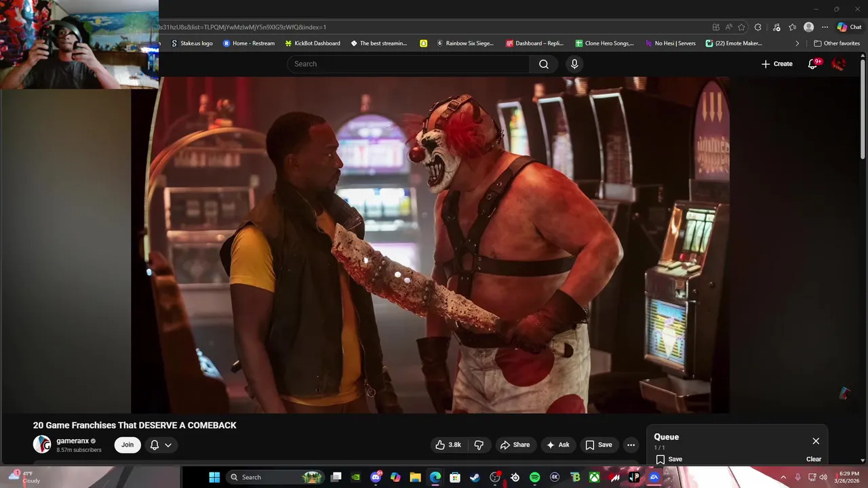
Task: Open File Explorer from the taskbar
Action: (415, 477)
